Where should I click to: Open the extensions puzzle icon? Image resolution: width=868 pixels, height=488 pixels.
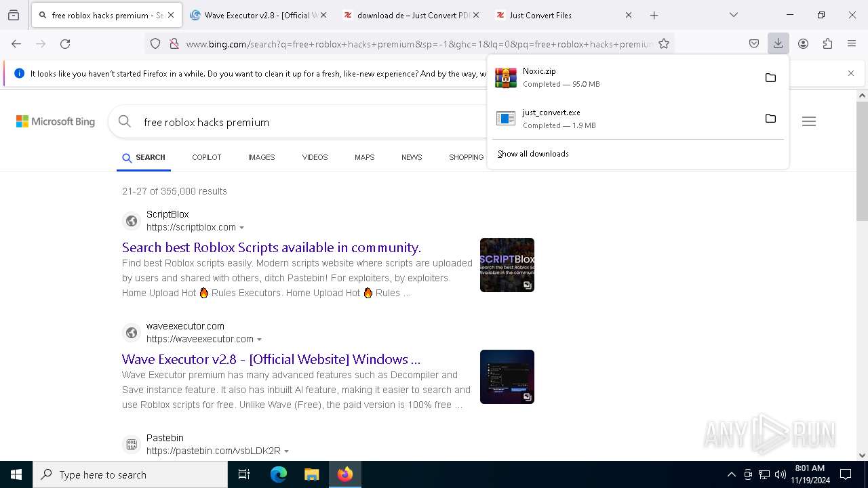coord(827,43)
